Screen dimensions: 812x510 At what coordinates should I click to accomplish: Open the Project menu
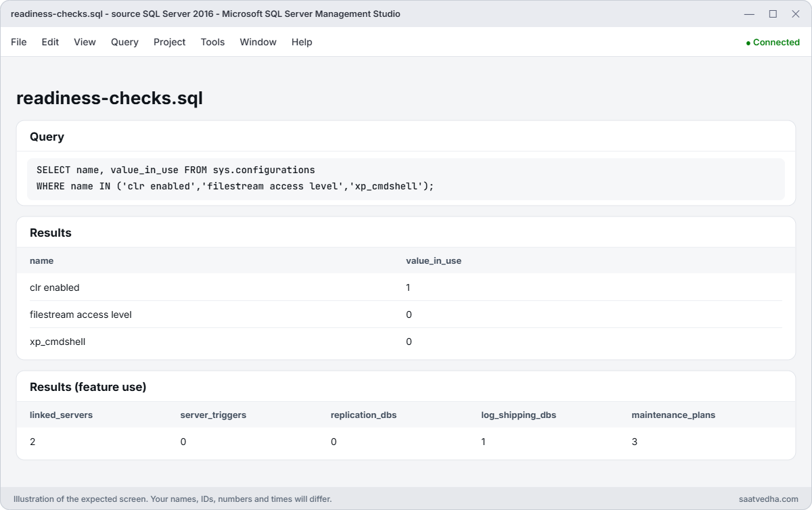[169, 42]
